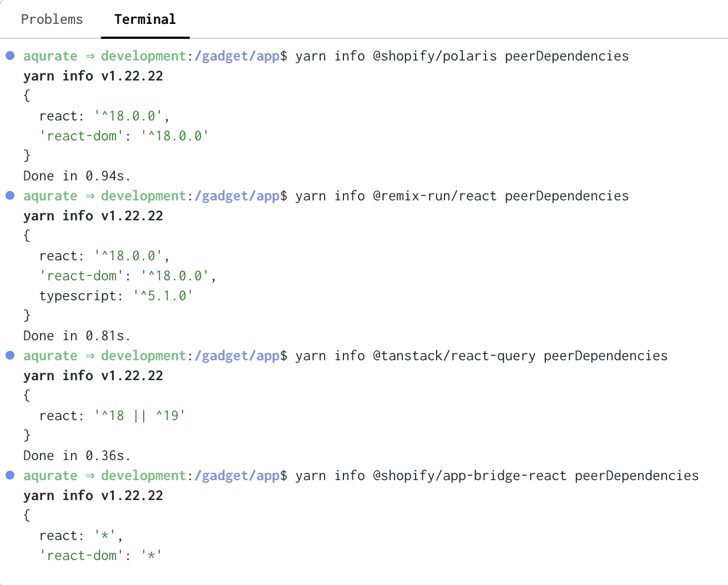Click the "development" branch name in the remix-run prompt
728x585 pixels.
point(143,196)
